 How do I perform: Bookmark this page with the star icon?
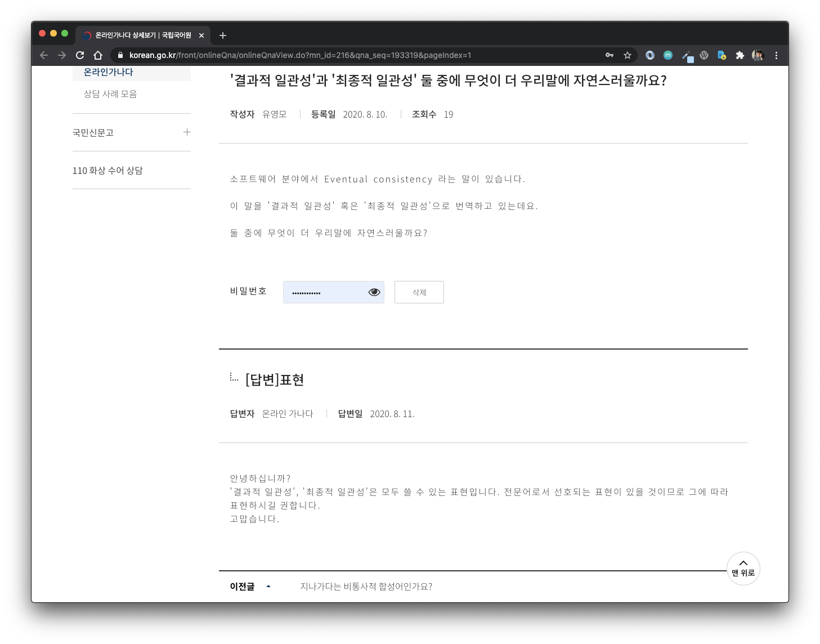[x=628, y=55]
